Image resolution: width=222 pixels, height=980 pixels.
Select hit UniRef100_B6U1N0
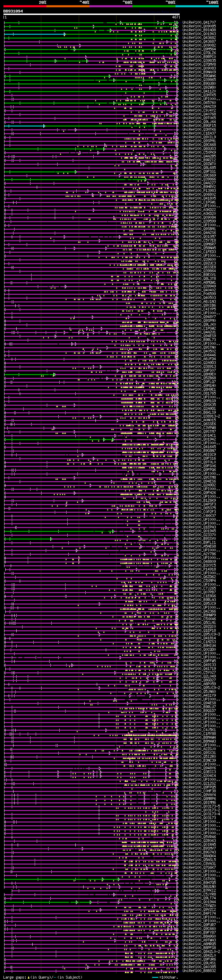[199, 886]
